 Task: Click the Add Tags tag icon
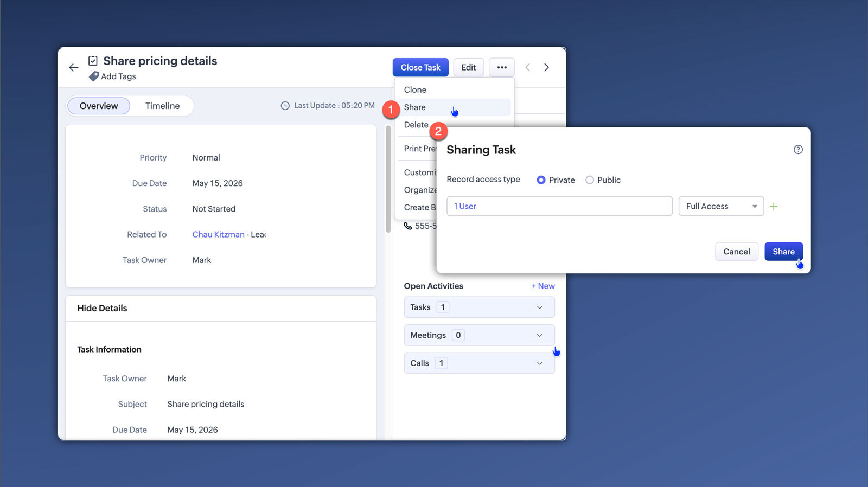click(94, 76)
